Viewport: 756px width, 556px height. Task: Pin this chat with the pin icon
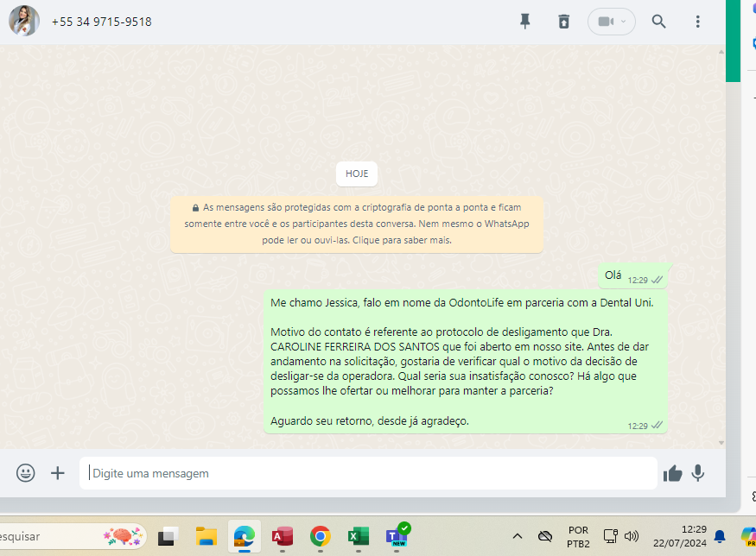click(x=525, y=22)
